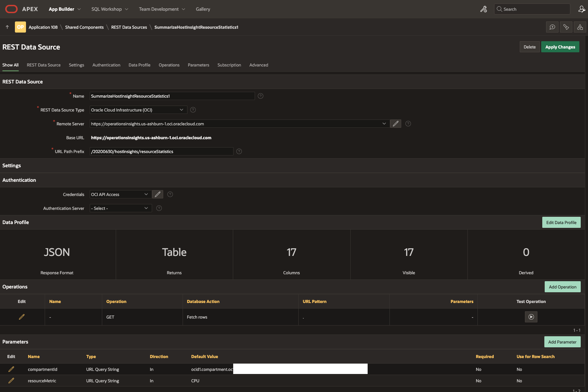The width and height of the screenshot is (588, 392).
Task: Sort parameters by Type column header
Action: coord(91,356)
